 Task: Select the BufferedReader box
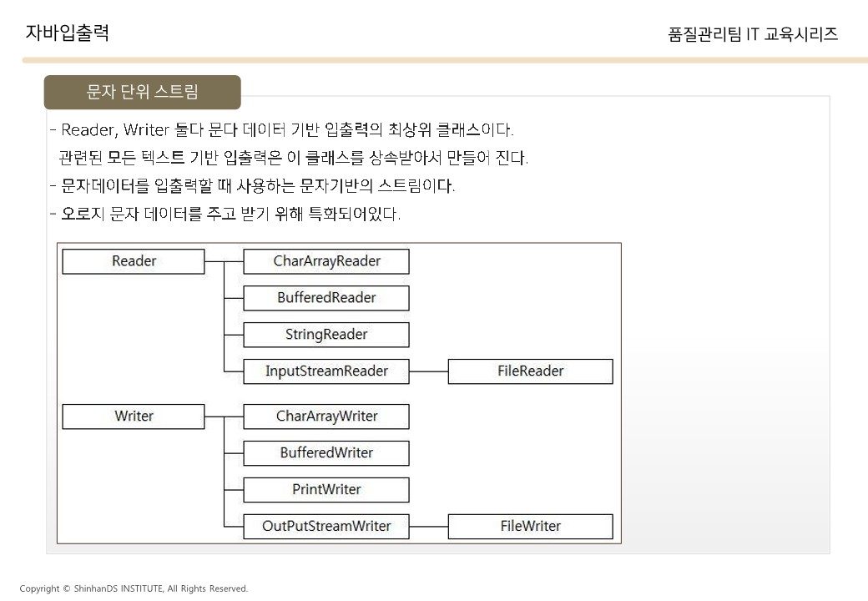click(326, 298)
